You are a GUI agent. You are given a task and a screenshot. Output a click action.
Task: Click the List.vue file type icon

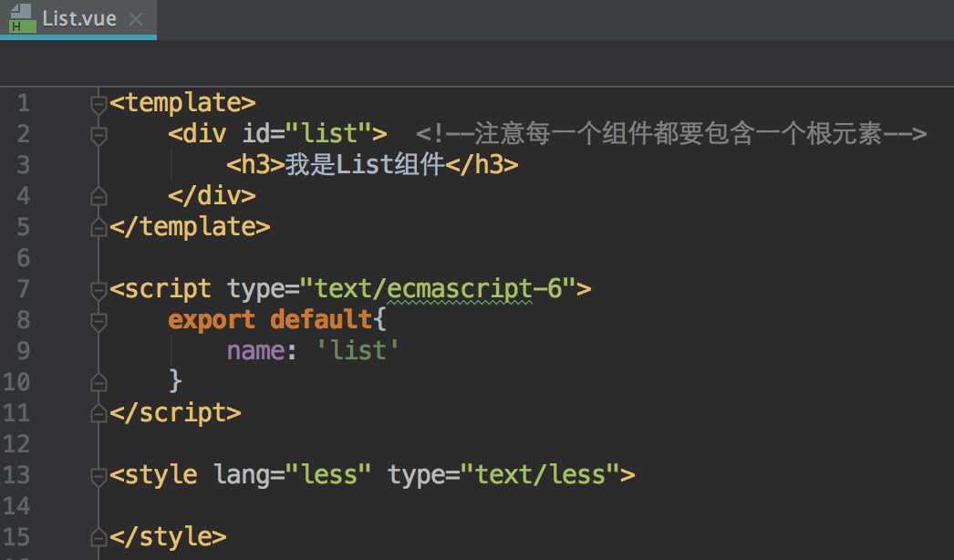23,18
